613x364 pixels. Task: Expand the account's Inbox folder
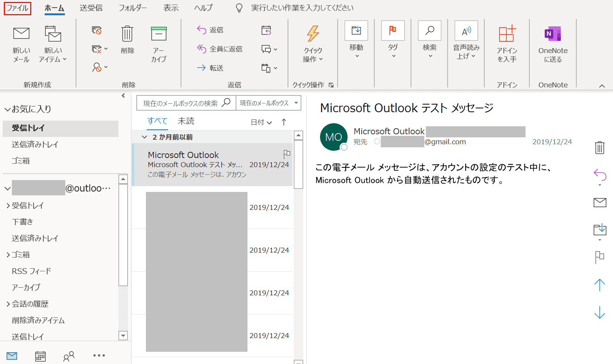point(8,206)
